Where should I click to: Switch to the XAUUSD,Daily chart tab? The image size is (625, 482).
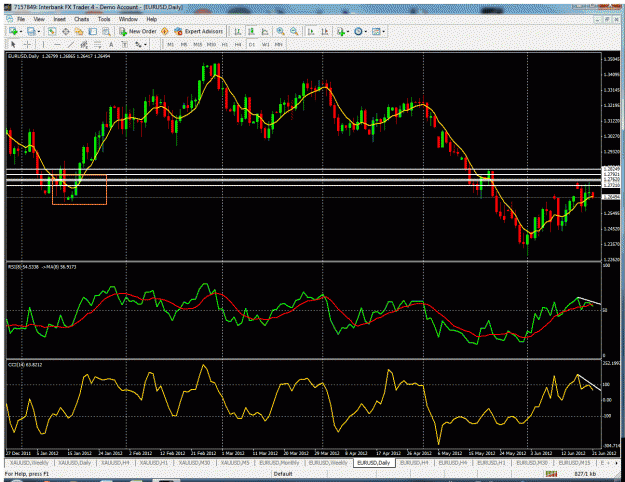coord(75,463)
